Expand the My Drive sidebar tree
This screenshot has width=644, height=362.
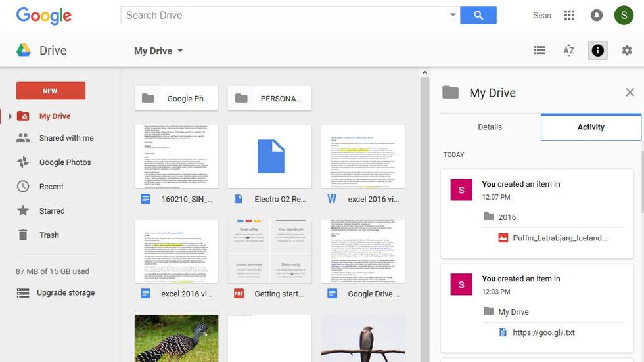tap(10, 116)
